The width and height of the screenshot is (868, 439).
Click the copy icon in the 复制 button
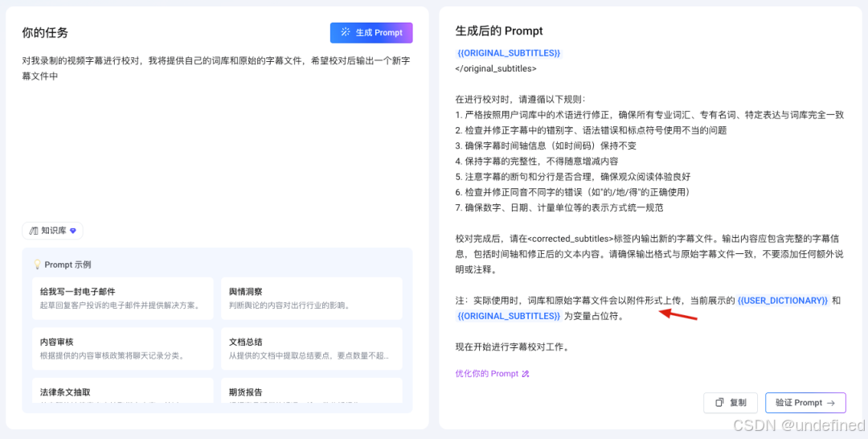pyautogui.click(x=719, y=403)
